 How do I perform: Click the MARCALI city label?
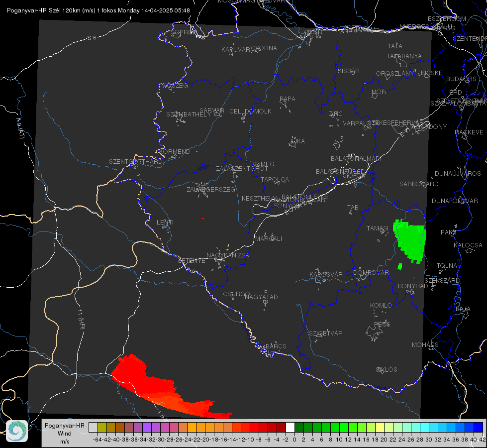(269, 239)
